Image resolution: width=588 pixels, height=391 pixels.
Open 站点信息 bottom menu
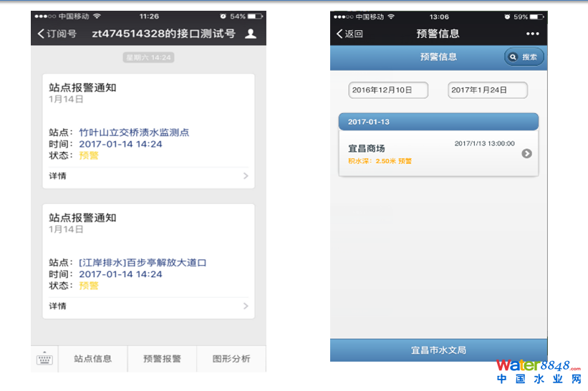(x=93, y=359)
